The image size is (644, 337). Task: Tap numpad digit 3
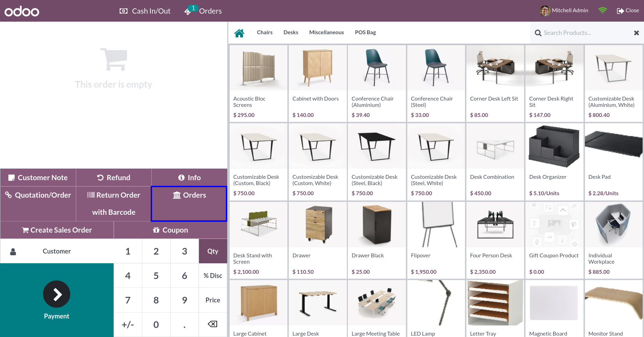[x=185, y=251]
